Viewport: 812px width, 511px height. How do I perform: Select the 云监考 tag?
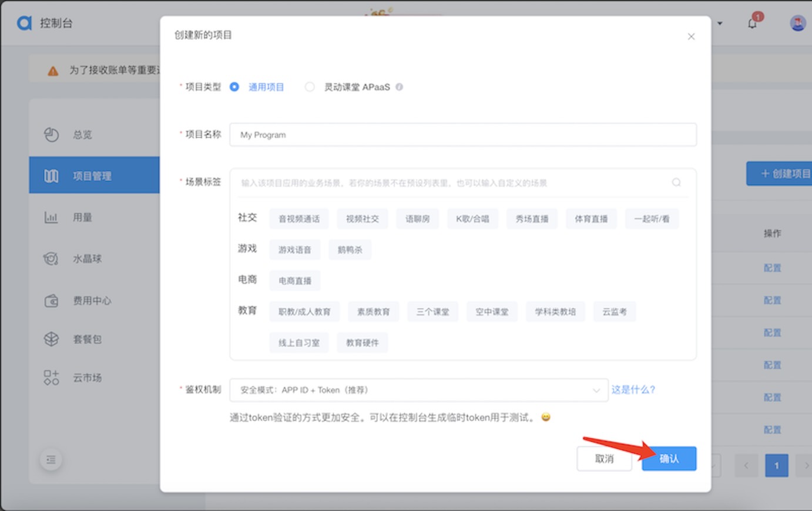pos(615,312)
